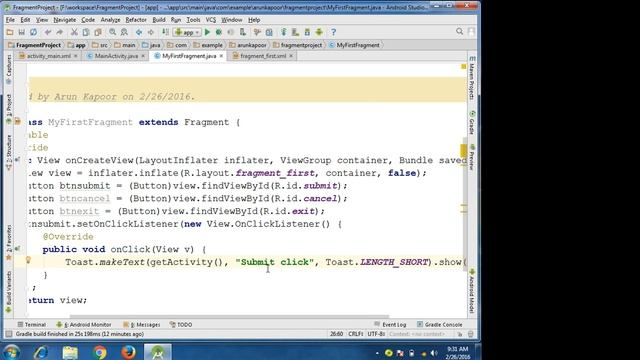Click the Save All toolbar icon

click(x=22, y=32)
